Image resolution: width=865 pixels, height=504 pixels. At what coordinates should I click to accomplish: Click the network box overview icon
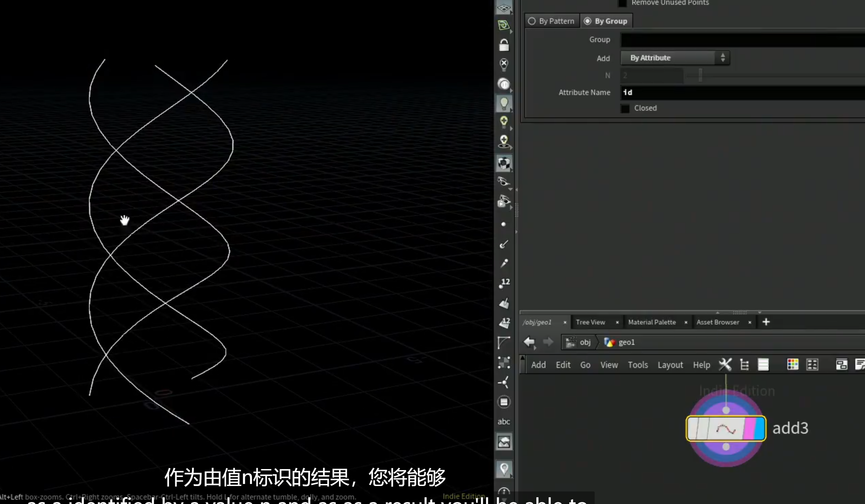tap(841, 365)
